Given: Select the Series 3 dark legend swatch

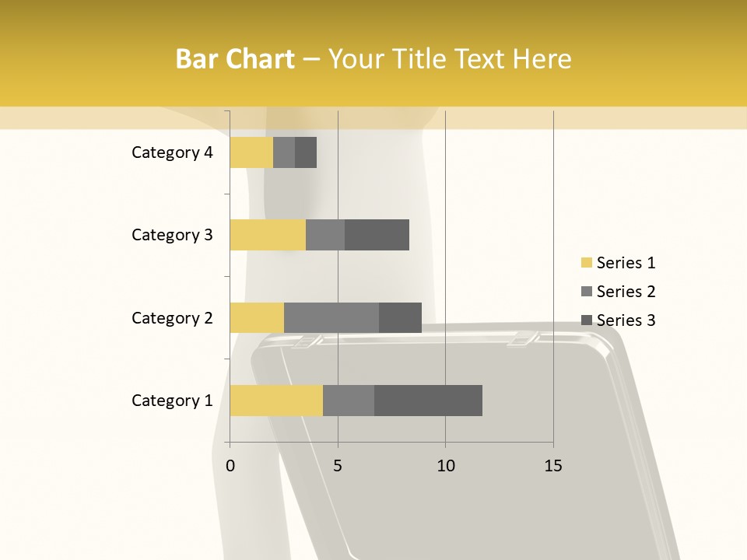Looking at the screenshot, I should pos(586,320).
